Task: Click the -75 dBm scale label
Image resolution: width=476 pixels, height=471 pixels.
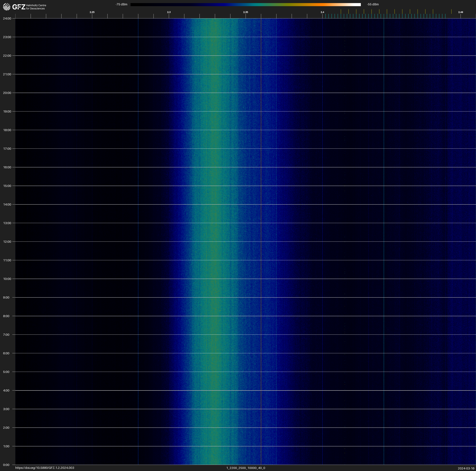Action: click(x=121, y=4)
